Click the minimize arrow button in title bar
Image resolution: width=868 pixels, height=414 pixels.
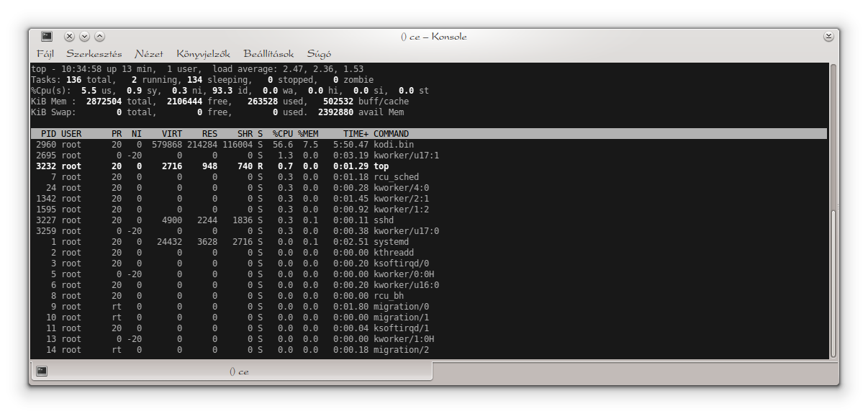pyautogui.click(x=84, y=36)
